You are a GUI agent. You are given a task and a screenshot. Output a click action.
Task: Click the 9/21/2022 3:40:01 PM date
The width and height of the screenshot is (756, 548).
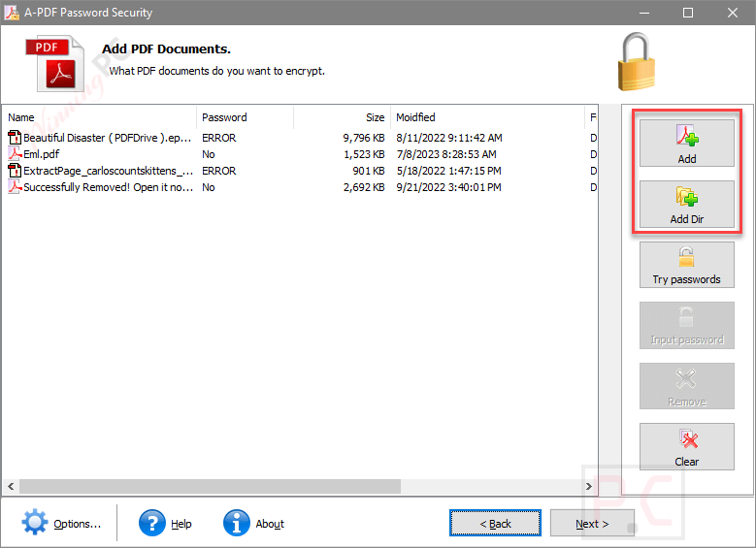tap(449, 187)
